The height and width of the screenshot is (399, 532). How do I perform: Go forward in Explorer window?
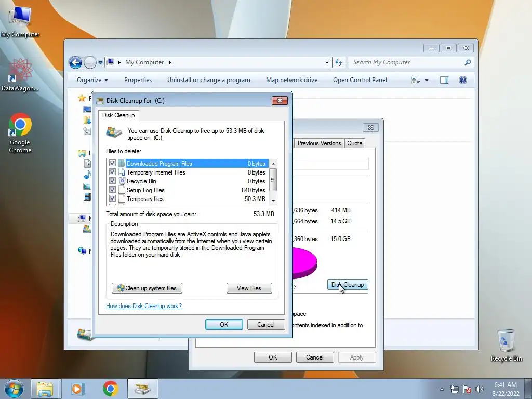click(89, 62)
